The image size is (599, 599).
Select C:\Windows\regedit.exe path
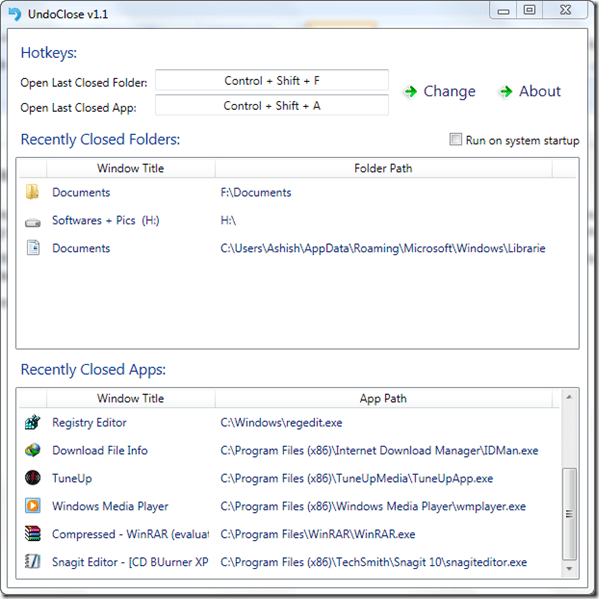[281, 423]
